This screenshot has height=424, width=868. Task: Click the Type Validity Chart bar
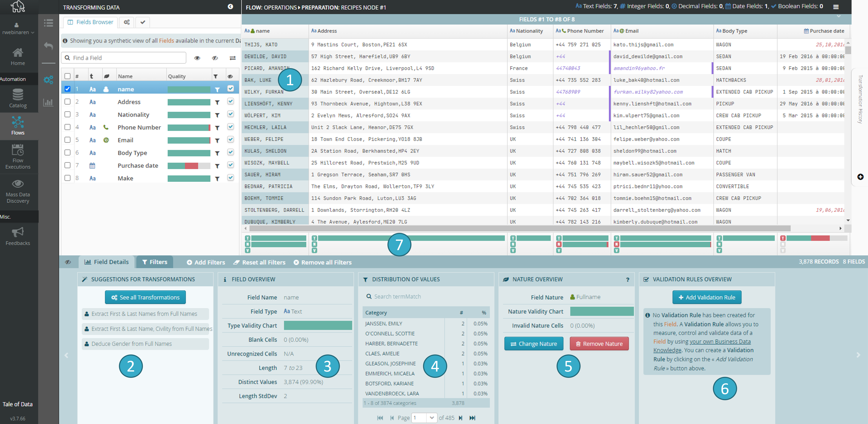click(318, 326)
